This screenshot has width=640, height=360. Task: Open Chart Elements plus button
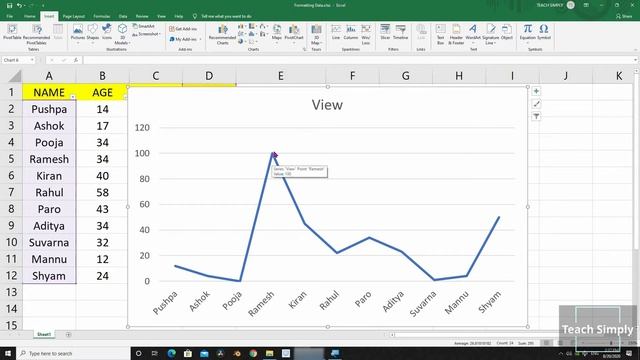pyautogui.click(x=536, y=91)
